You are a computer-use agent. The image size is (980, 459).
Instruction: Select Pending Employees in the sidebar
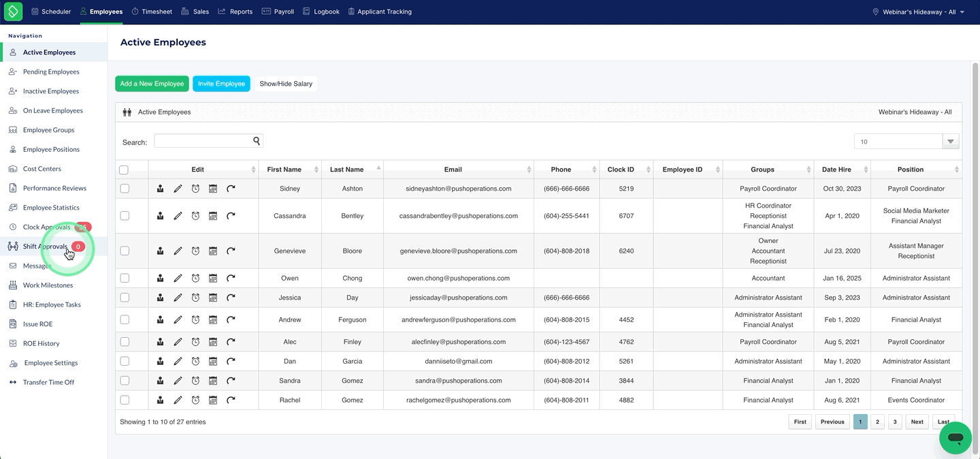point(51,72)
